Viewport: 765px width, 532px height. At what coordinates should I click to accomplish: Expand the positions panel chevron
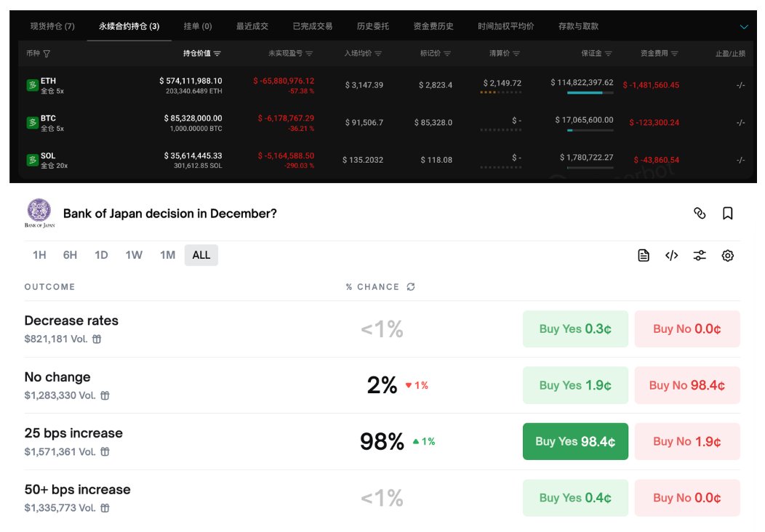(x=743, y=27)
